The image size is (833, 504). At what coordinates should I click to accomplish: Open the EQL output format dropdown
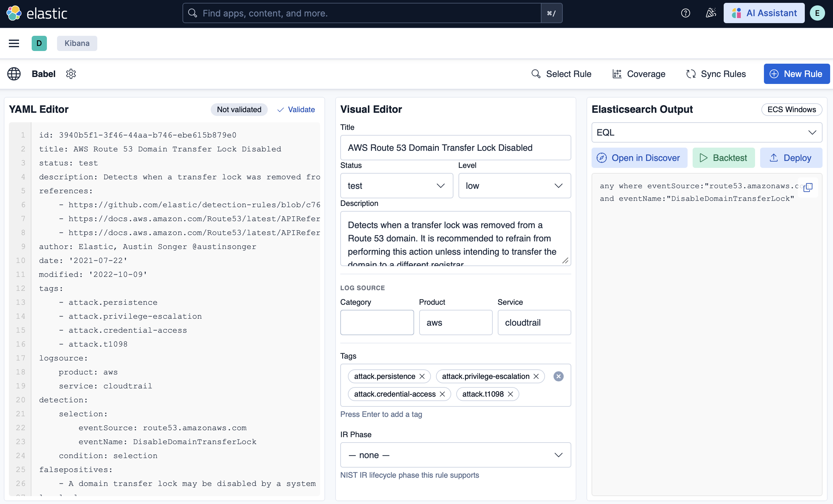[707, 132]
